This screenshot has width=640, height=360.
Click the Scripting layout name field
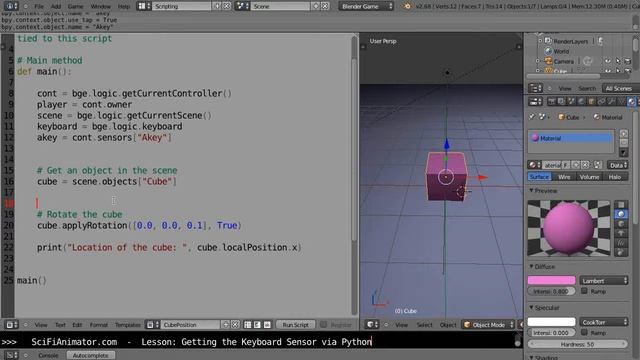point(182,6)
